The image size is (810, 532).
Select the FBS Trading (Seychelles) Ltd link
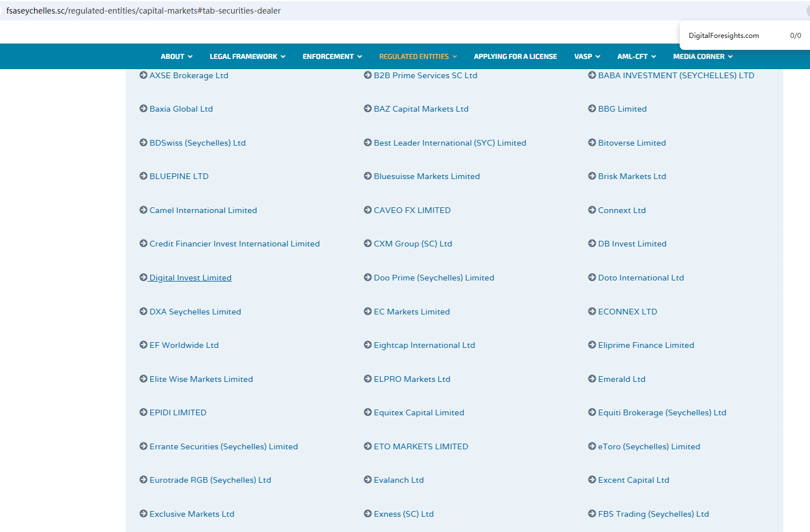pyautogui.click(x=653, y=514)
